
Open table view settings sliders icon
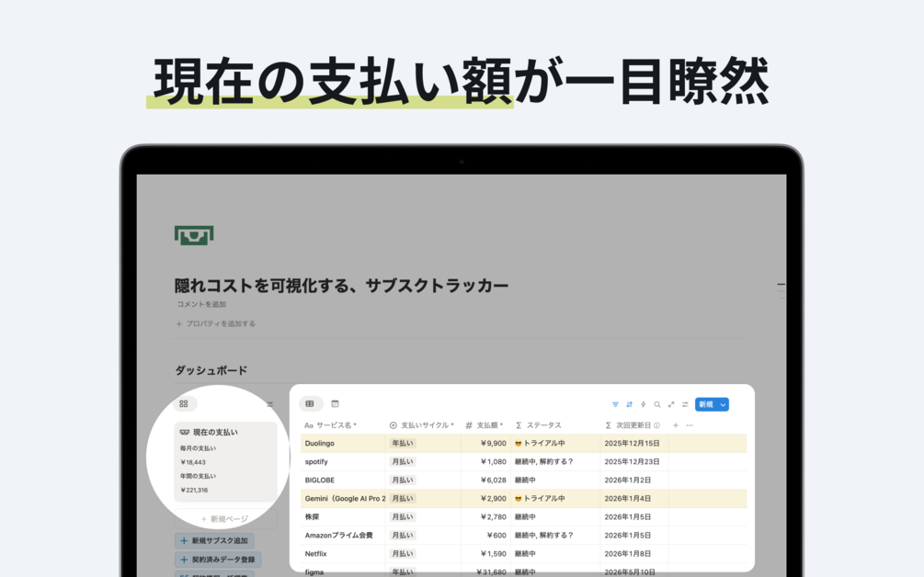685,404
